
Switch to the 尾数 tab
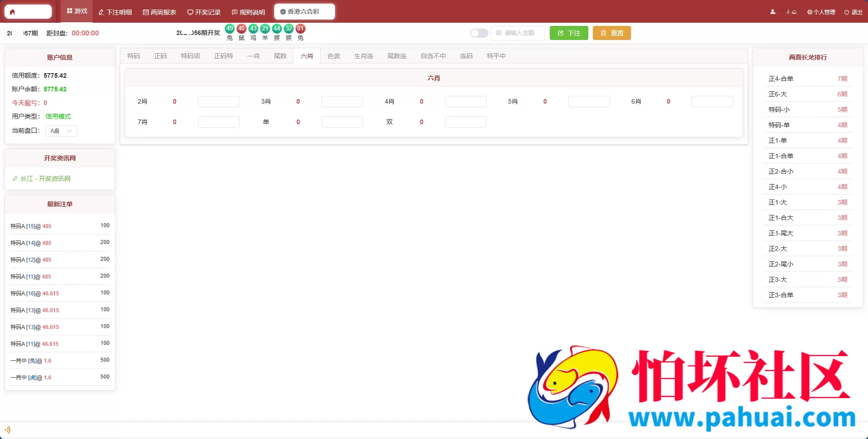pyautogui.click(x=280, y=56)
